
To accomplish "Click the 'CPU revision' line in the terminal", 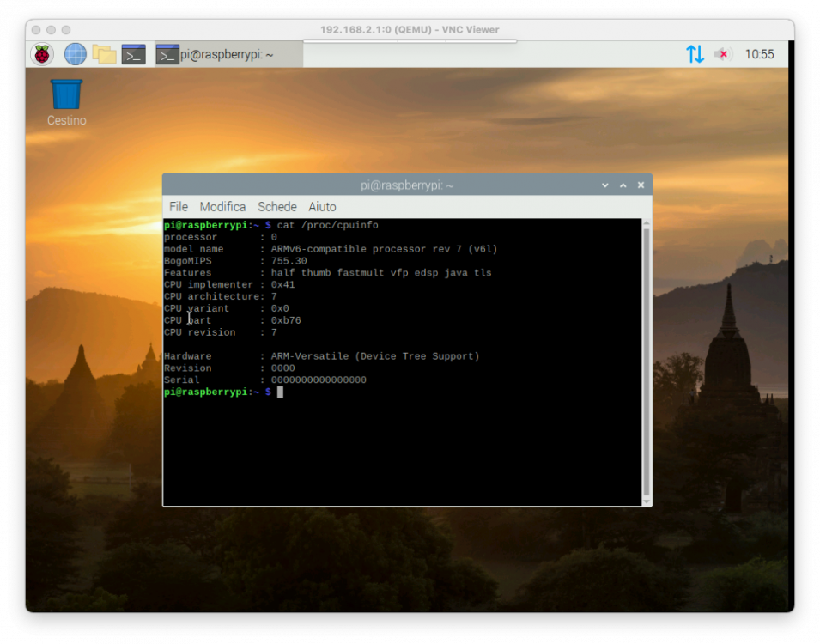I will click(x=220, y=332).
